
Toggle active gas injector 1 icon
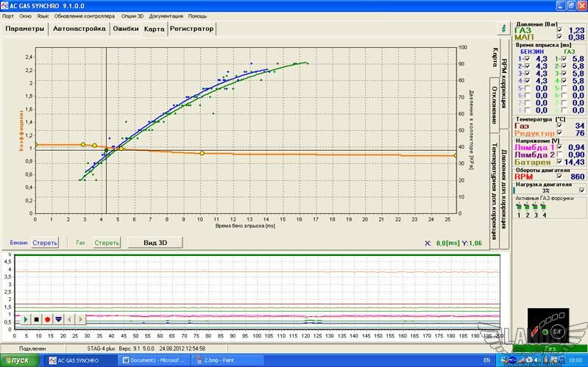tap(519, 207)
